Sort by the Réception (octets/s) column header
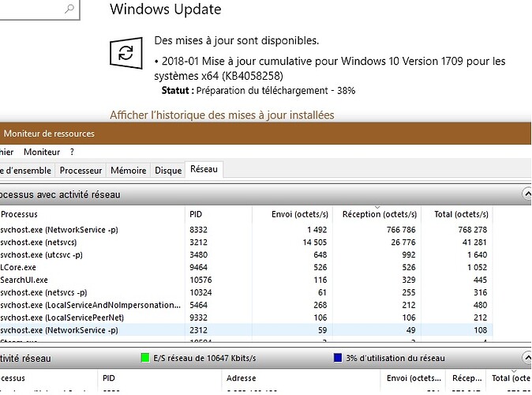Screen dimensions: 532x395 click(x=378, y=214)
